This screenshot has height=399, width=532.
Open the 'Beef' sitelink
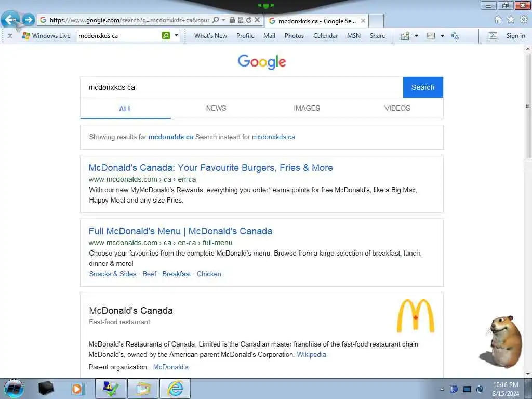coord(149,274)
